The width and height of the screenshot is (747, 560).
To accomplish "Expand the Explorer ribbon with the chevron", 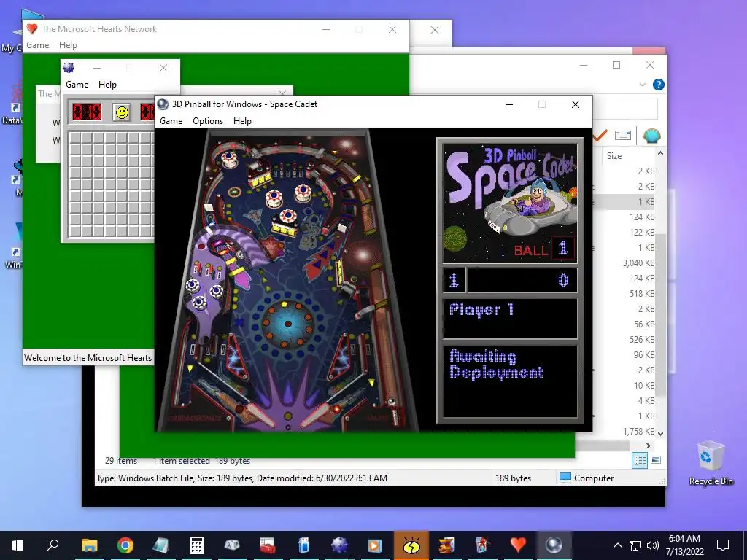I will tap(642, 85).
